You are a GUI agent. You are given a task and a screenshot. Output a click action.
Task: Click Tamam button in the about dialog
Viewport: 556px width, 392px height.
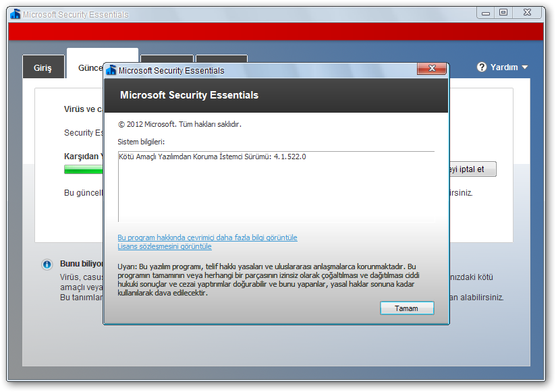click(407, 308)
